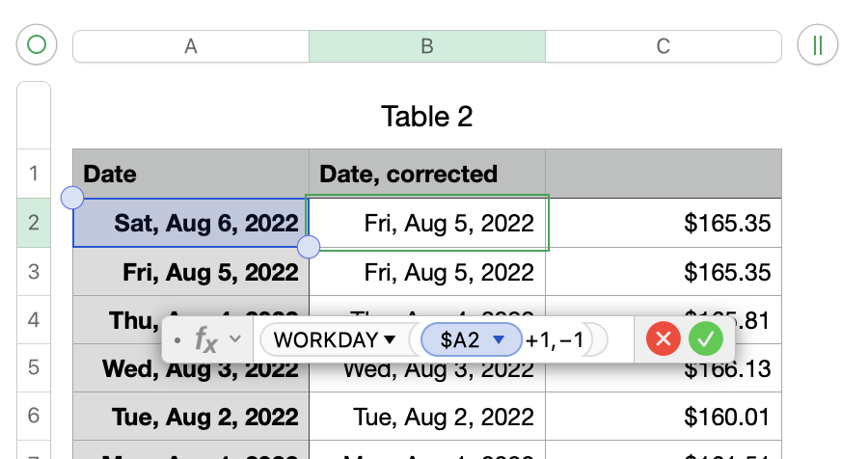The width and height of the screenshot is (868, 459).
Task: Expand the WORKDAY function disclosure triangle
Action: 390,339
